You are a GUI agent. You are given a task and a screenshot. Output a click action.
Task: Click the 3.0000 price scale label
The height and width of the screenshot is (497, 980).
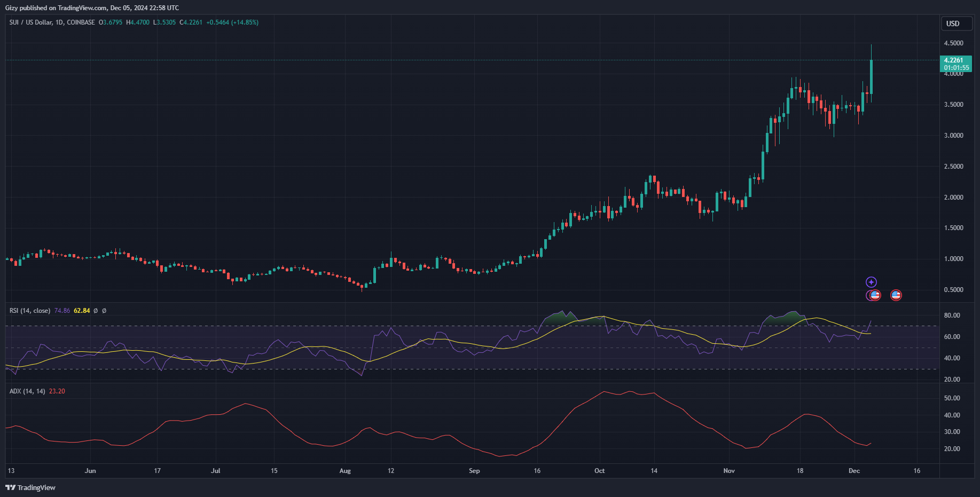(953, 136)
